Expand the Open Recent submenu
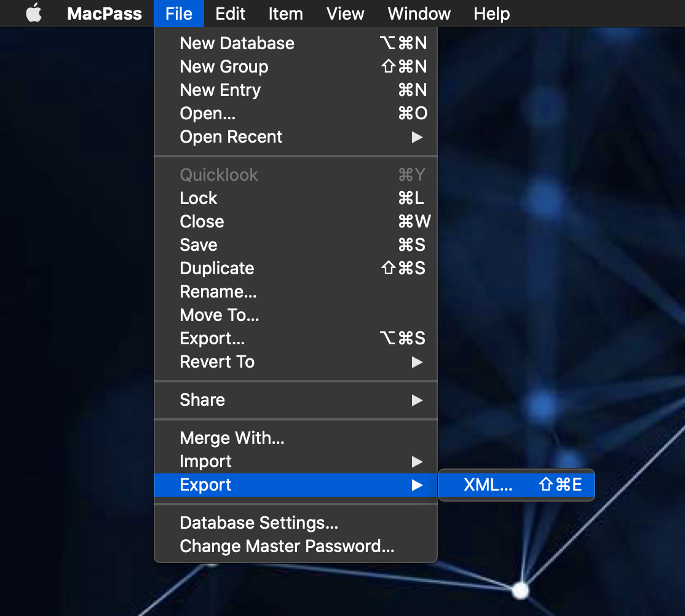 tap(231, 136)
